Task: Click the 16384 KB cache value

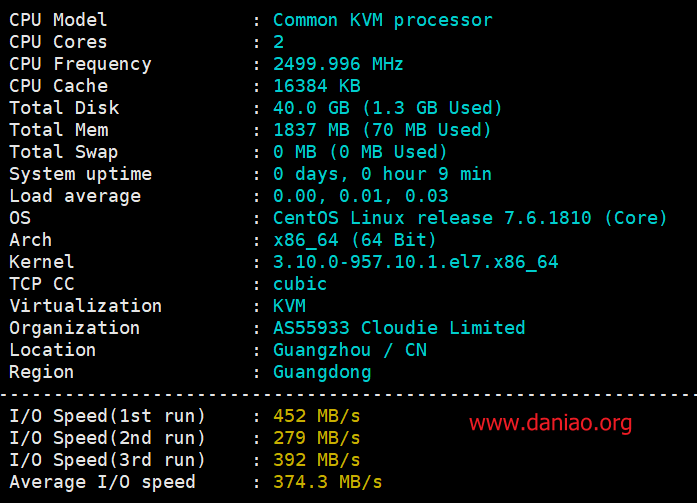Action: point(316,86)
